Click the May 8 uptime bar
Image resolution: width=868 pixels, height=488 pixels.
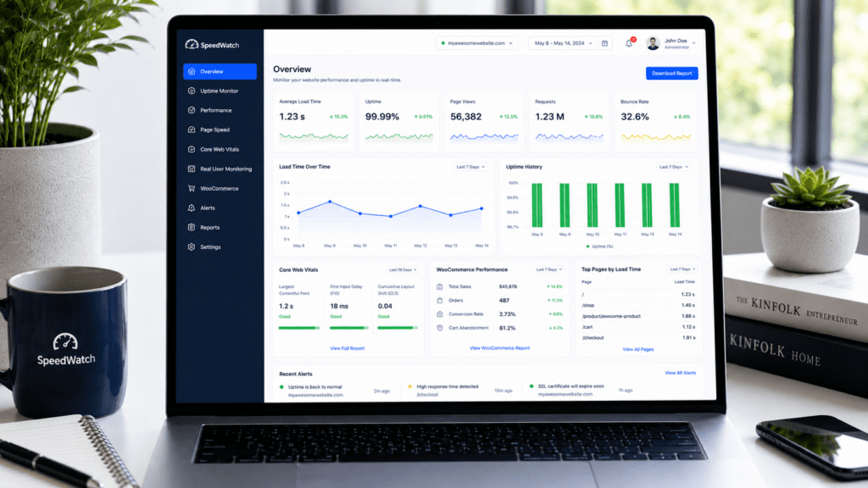[x=537, y=205]
